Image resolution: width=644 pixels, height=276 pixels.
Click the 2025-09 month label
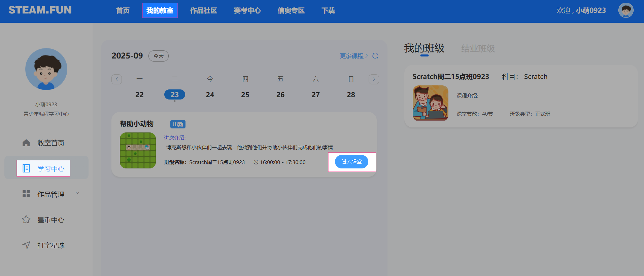pos(127,56)
